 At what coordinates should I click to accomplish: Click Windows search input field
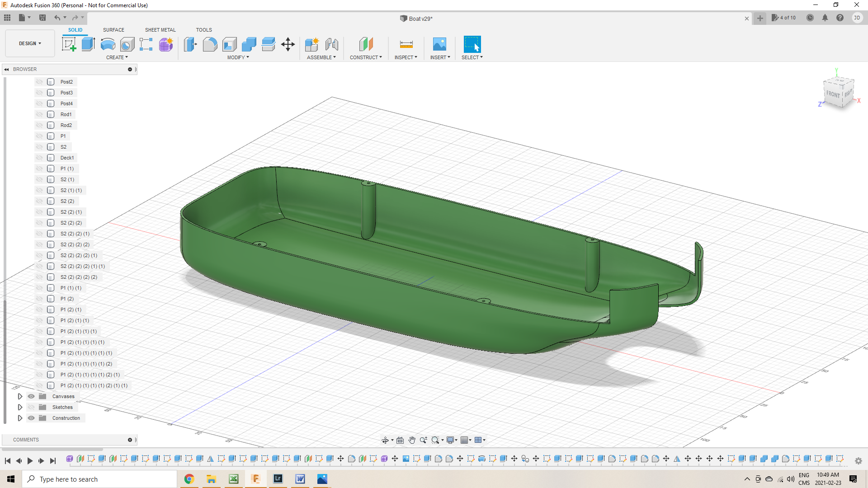coord(99,479)
